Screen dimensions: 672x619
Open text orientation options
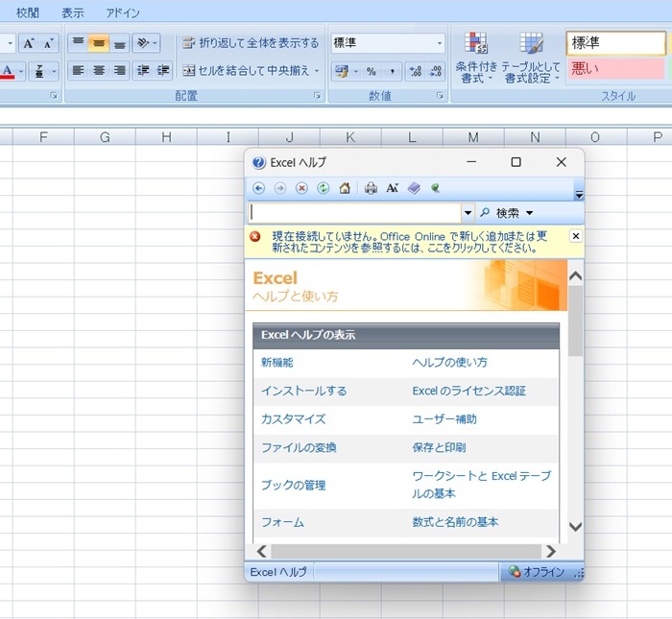point(146,43)
